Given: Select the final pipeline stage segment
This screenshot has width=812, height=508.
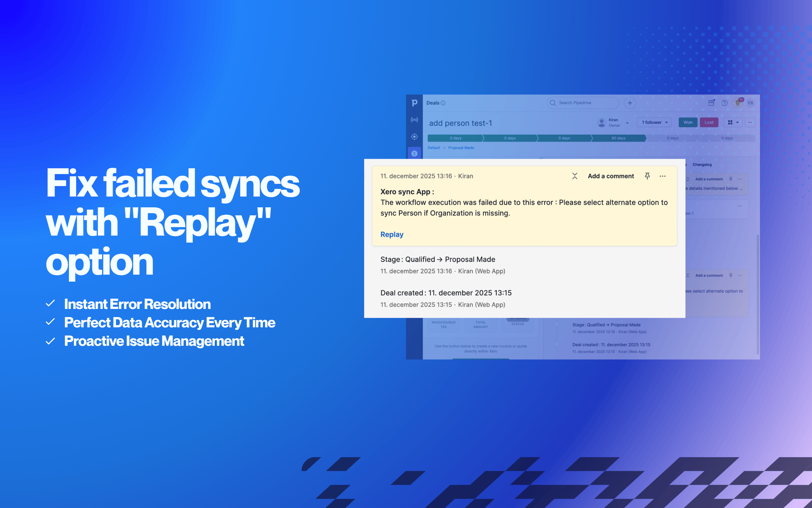Looking at the screenshot, I should tap(727, 138).
